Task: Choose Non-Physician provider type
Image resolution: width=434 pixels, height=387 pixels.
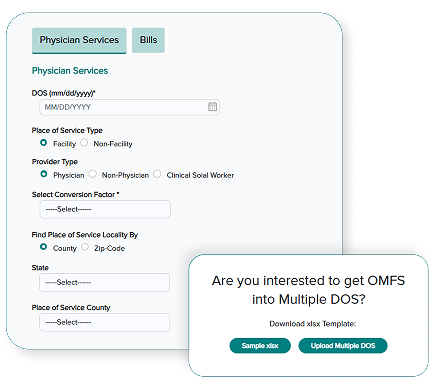Action: pos(93,174)
